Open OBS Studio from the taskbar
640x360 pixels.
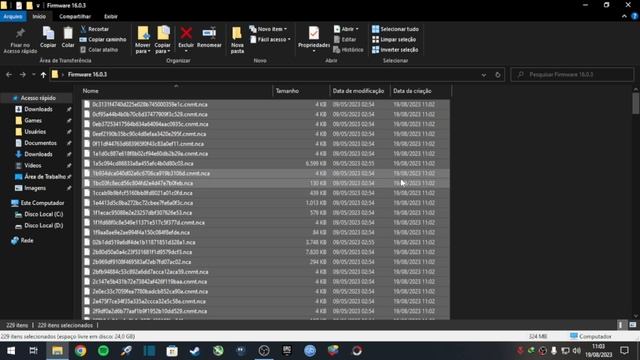pos(264,351)
